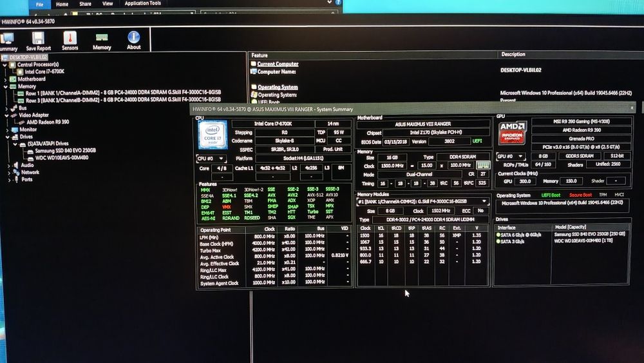Open the About info icon
The image size is (644, 363).
[x=133, y=40]
